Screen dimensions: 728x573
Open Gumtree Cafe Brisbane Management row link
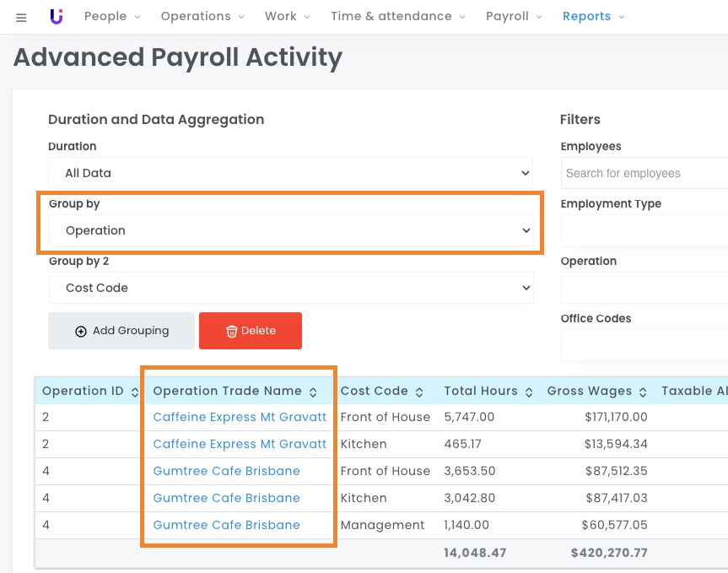226,525
